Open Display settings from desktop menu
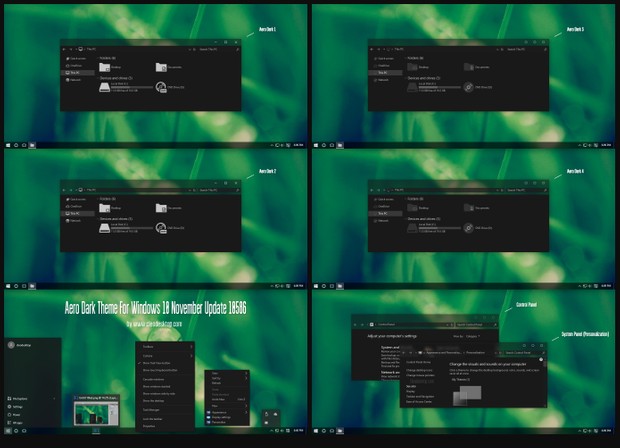This screenshot has width=620, height=448. pyautogui.click(x=227, y=417)
